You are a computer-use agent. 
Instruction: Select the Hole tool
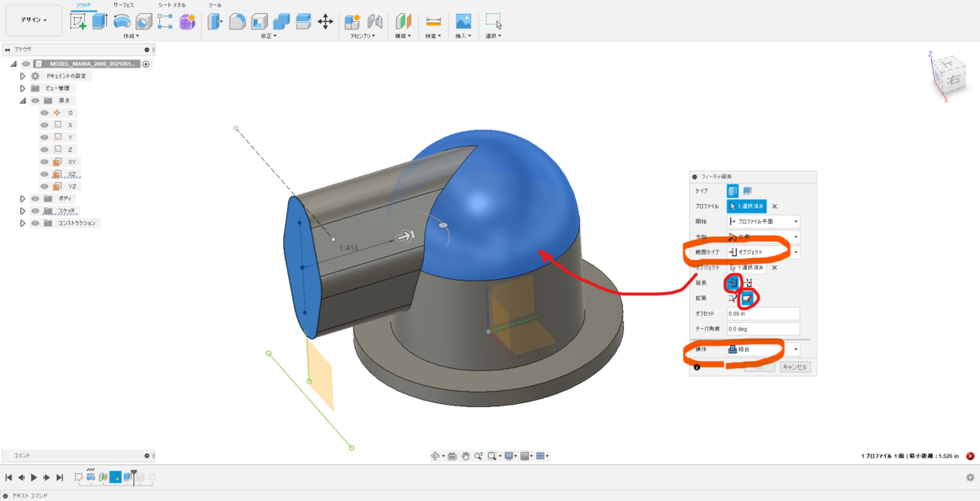click(x=144, y=22)
